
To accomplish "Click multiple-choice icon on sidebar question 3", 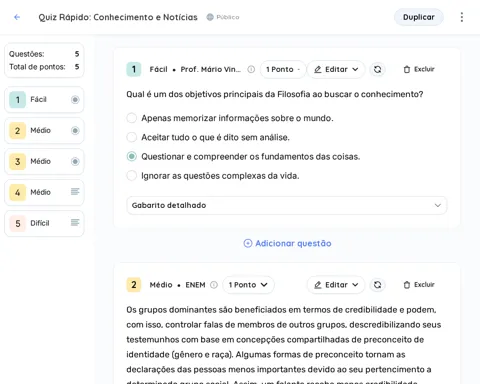I will (75, 161).
